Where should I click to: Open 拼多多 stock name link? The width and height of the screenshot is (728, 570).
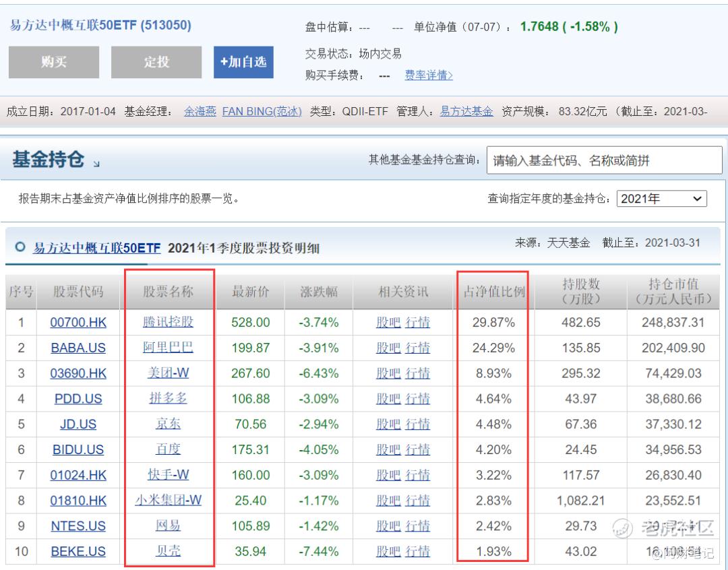[x=168, y=398]
